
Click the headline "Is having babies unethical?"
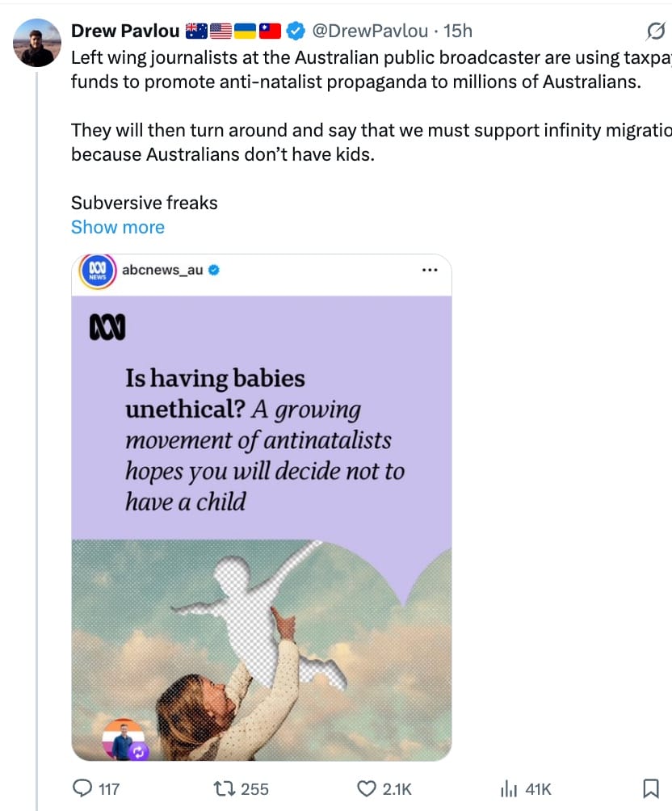215,393
